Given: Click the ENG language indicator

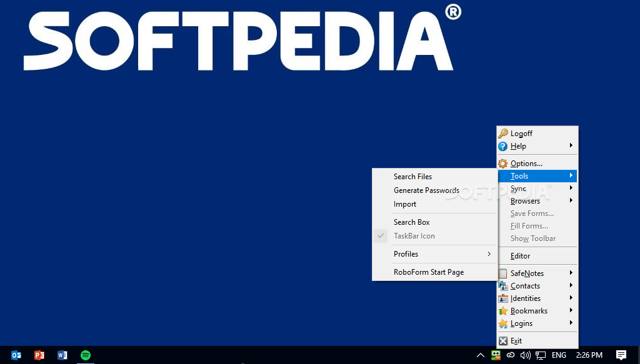Looking at the screenshot, I should coord(559,355).
